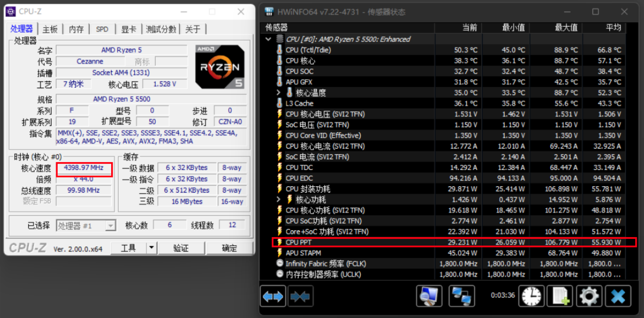Reset the timer using the clock icon
The width and height of the screenshot is (644, 318).
pos(531,296)
